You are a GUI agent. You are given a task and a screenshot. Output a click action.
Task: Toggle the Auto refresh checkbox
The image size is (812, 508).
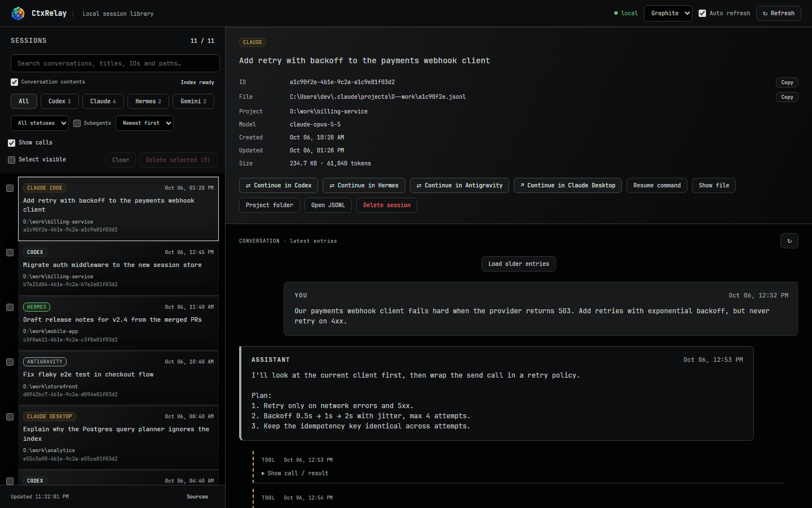point(703,13)
